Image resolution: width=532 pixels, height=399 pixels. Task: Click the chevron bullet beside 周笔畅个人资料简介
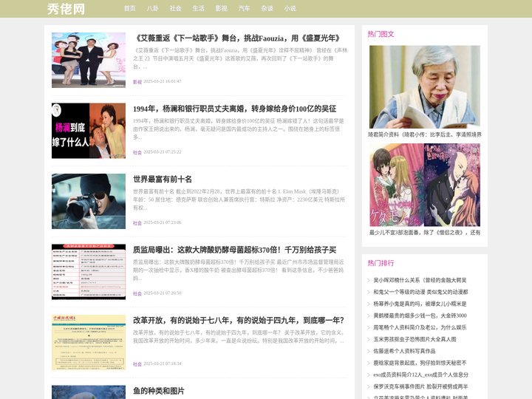click(369, 327)
